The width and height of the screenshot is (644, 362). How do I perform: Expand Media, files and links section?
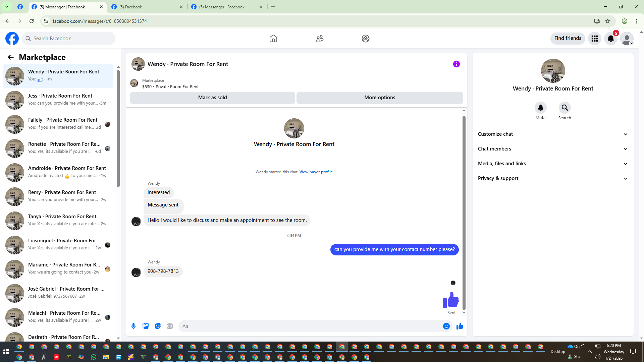point(552,164)
